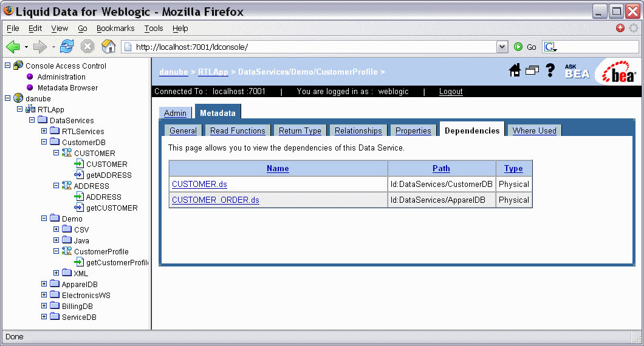Open the address bar history dropdown

pyautogui.click(x=502, y=47)
